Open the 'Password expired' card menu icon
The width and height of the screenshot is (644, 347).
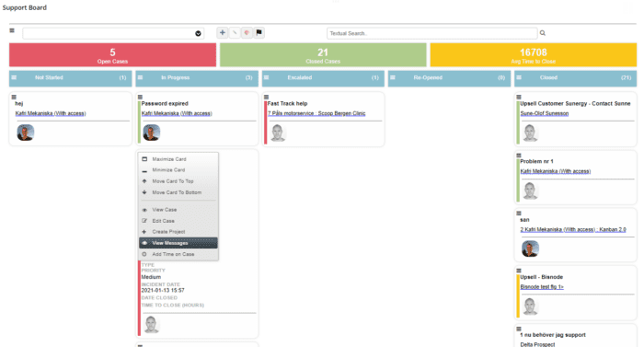(x=140, y=97)
